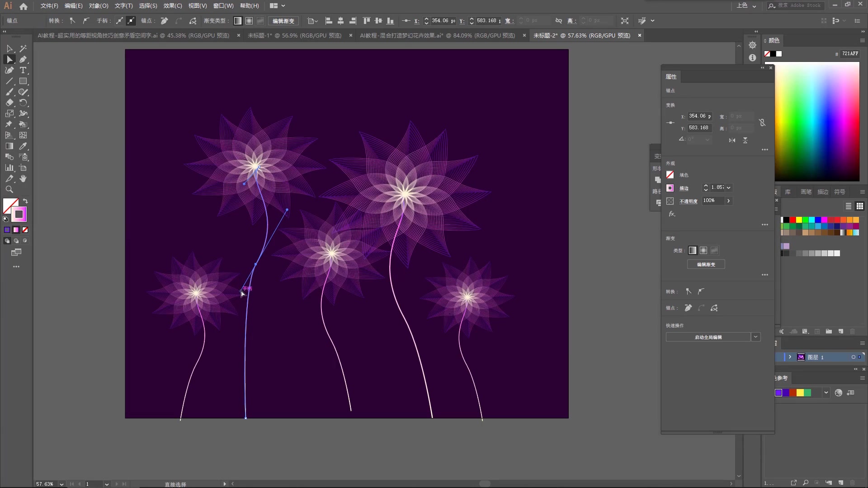
Task: Open the 启动全局编辑 dropdown arrow
Action: coord(755,337)
